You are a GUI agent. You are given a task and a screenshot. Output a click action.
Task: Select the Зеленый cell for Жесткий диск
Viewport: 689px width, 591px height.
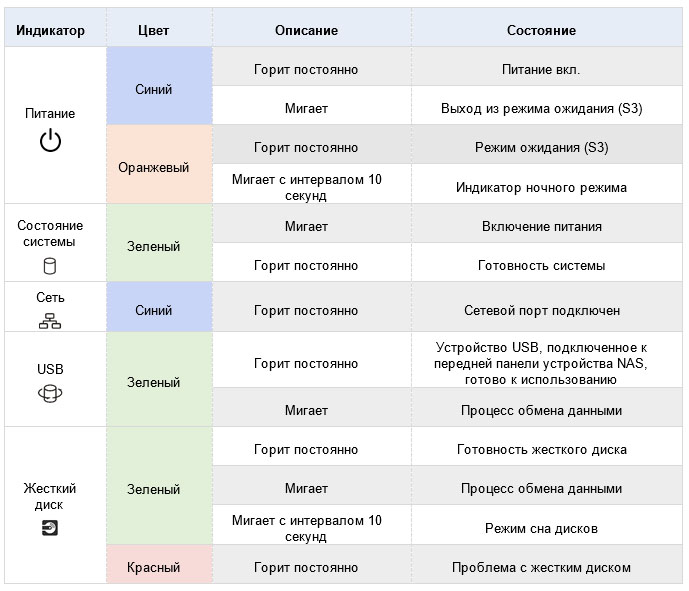coord(153,489)
